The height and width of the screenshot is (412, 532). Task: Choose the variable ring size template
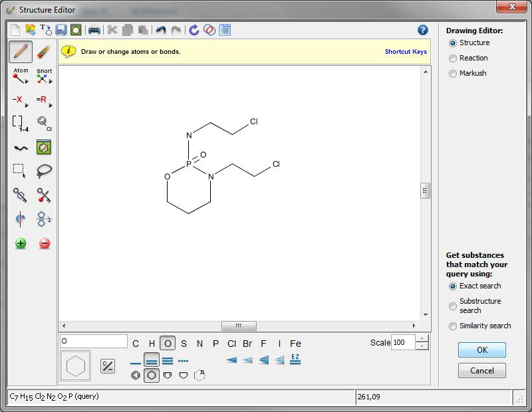[x=199, y=375]
